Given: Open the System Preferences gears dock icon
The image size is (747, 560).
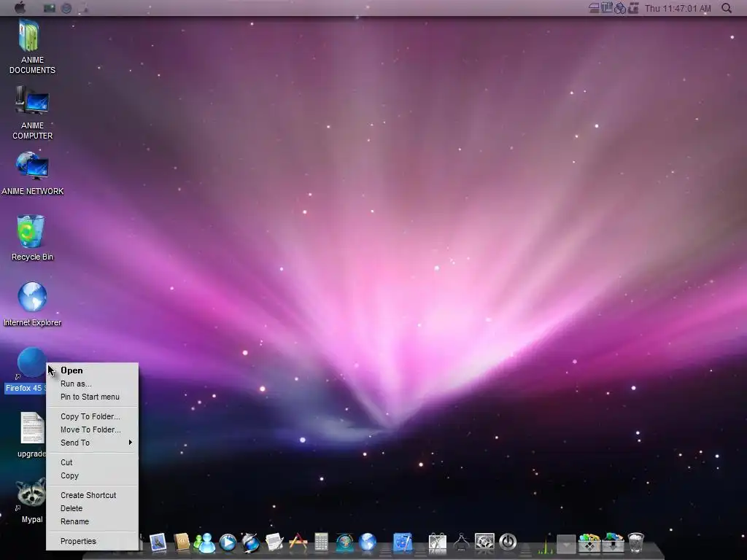Looking at the screenshot, I should pyautogui.click(x=484, y=542).
